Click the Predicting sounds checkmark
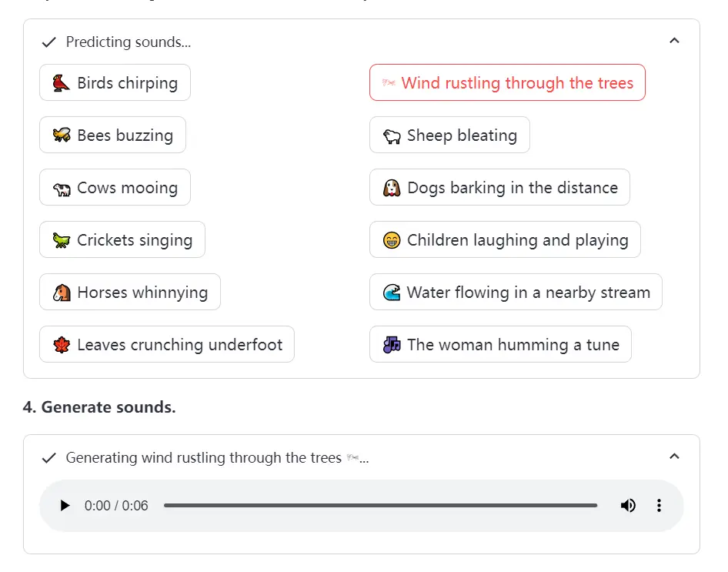Image resolution: width=728 pixels, height=572 pixels. coord(48,42)
